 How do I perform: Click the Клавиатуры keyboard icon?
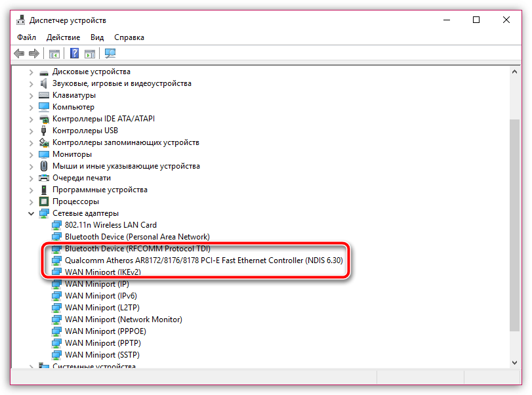point(44,95)
